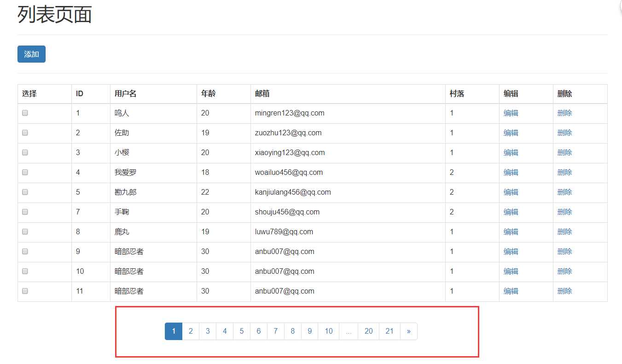Check the box next to 勘九郎

click(x=25, y=192)
